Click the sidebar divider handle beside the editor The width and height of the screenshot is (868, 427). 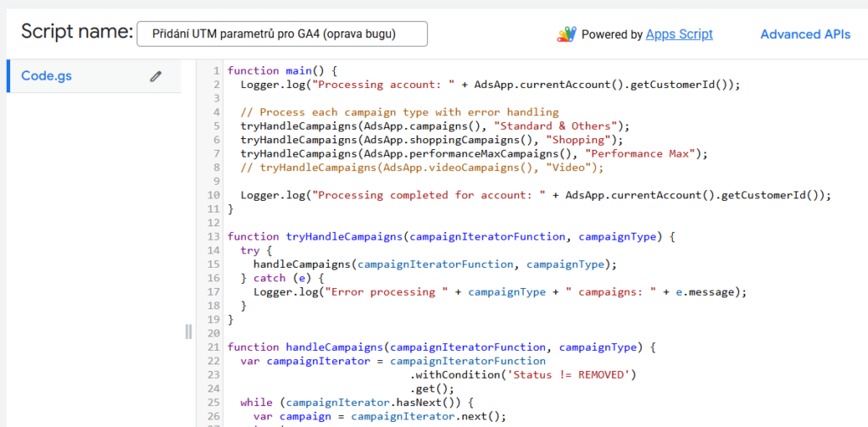pos(189,331)
